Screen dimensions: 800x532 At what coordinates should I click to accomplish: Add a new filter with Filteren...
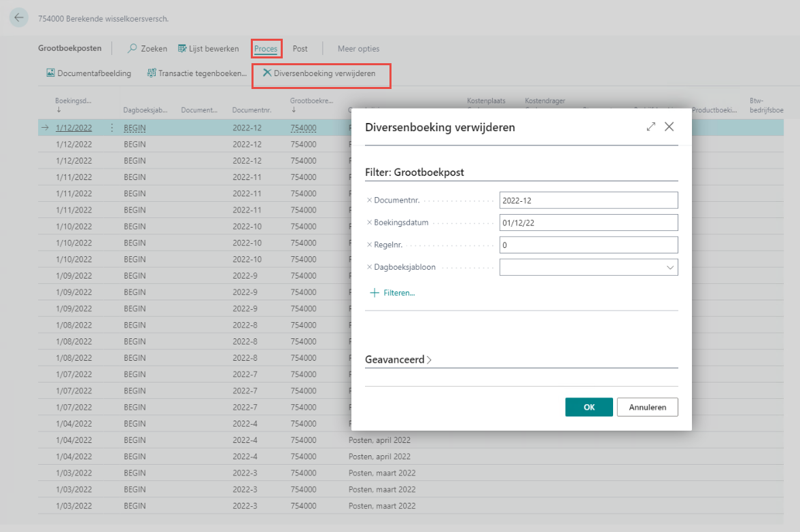click(392, 293)
